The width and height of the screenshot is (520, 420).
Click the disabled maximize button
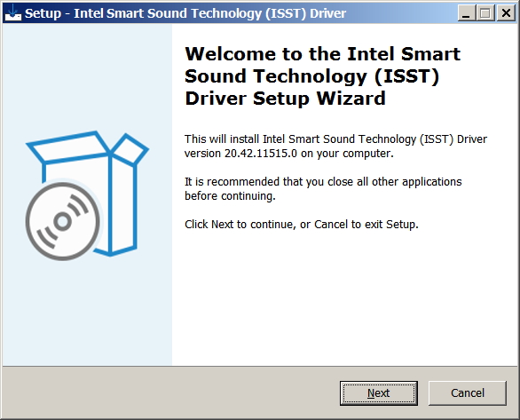coord(485,13)
